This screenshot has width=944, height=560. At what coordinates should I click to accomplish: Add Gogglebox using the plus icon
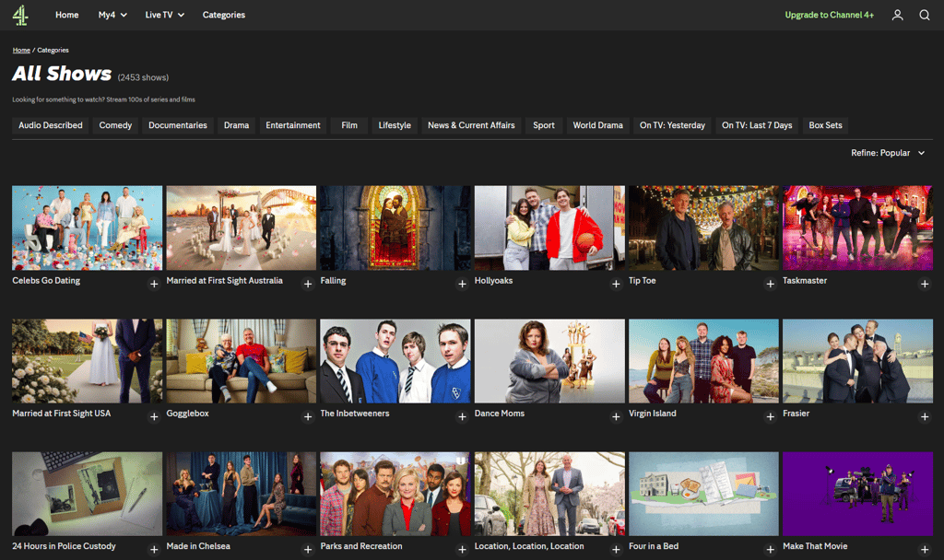point(308,417)
